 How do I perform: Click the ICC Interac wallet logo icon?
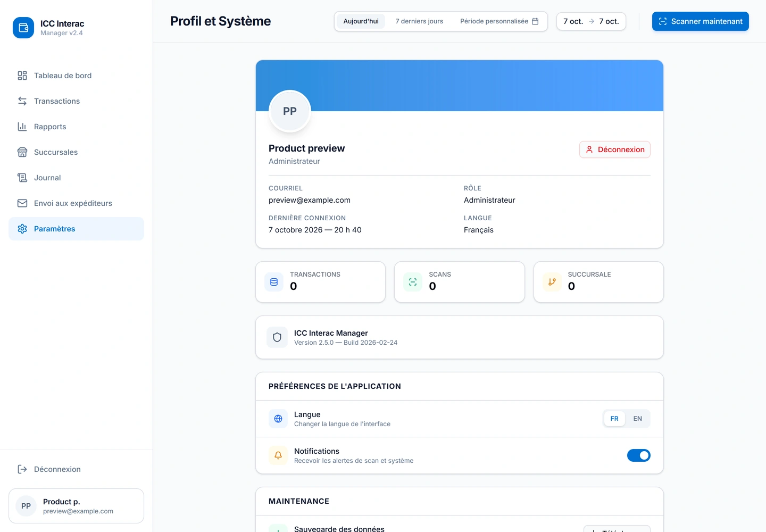[x=23, y=28]
